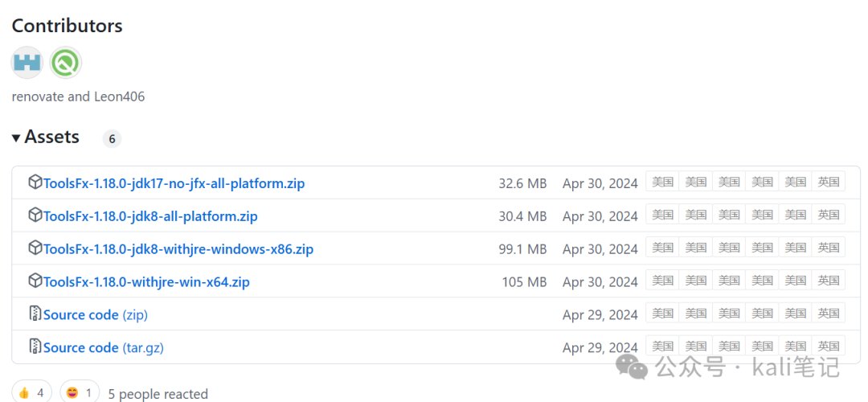Screen dimensions: 868x402
Task: Click the '32.6 MB' file size
Action: (522, 183)
